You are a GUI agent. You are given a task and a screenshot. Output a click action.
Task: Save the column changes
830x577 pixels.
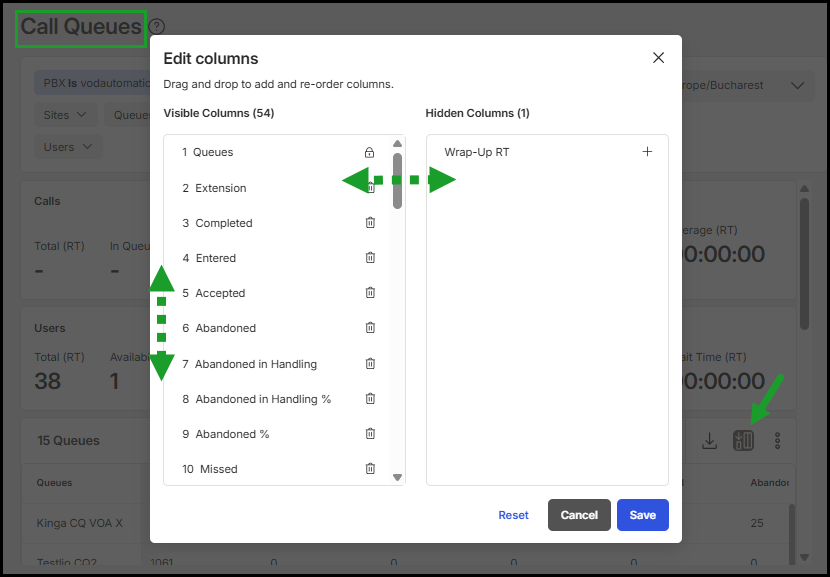(642, 515)
